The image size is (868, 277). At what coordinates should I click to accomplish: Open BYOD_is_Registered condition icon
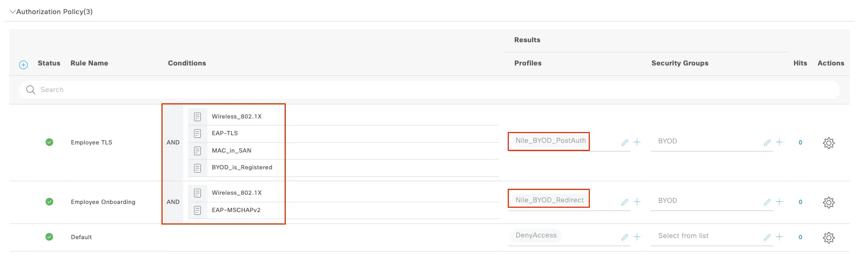pos(198,168)
